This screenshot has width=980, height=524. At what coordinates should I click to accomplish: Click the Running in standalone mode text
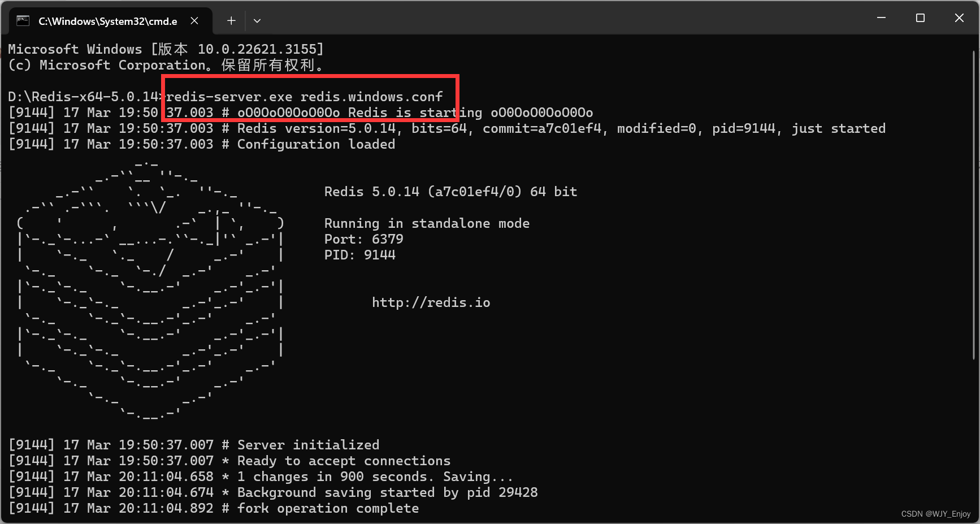pyautogui.click(x=427, y=223)
